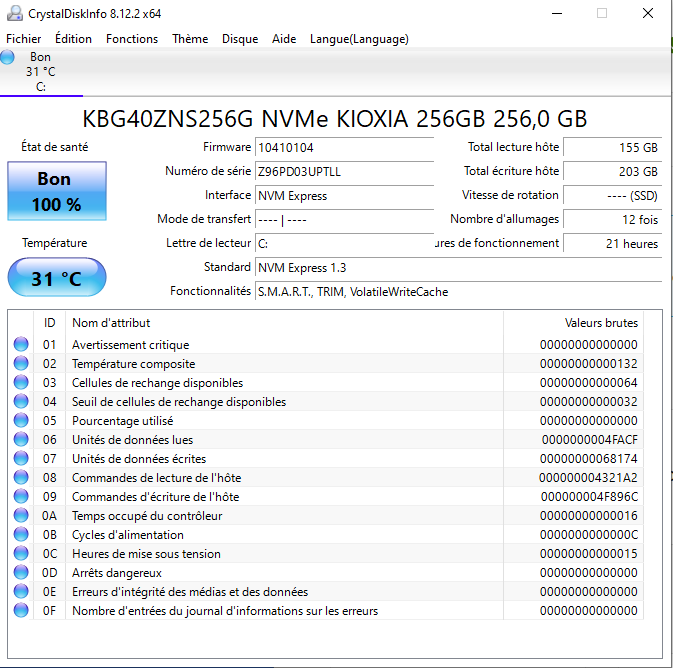This screenshot has width=673, height=668.
Task: Click status circle for Temps occupé du contrôleur
Action: tap(21, 515)
